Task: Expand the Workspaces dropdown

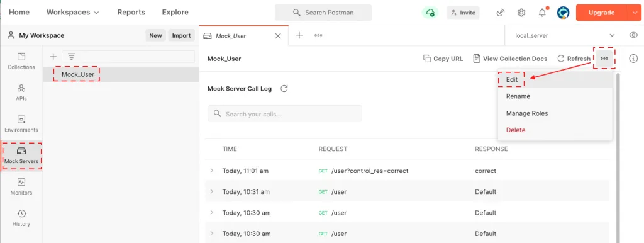Action: [73, 13]
